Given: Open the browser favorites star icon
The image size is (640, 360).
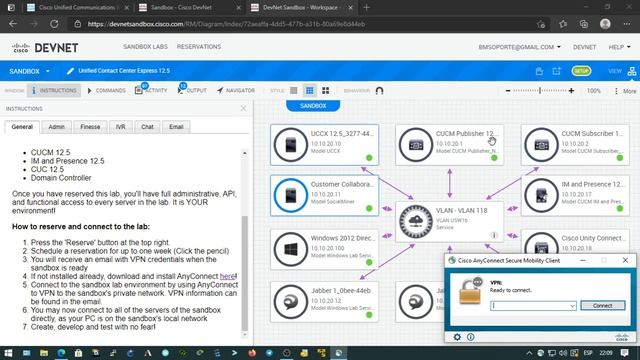Looking at the screenshot, I should [x=563, y=24].
